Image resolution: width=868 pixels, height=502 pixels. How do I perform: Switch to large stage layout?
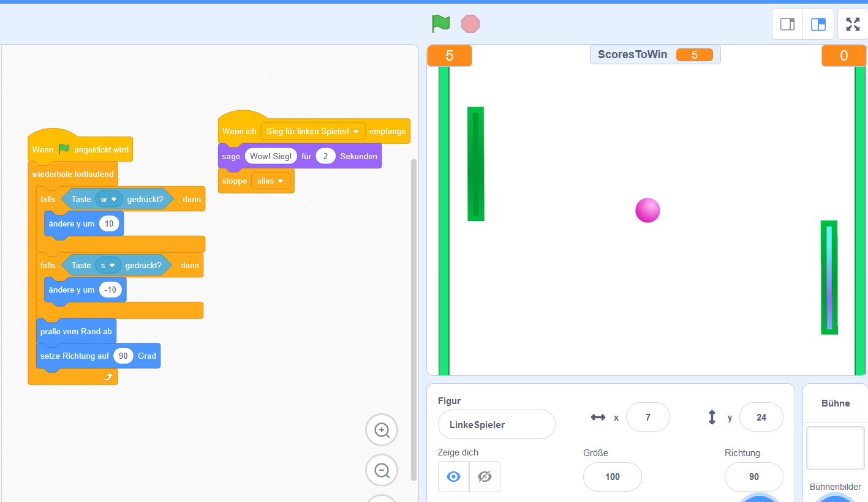[x=818, y=24]
